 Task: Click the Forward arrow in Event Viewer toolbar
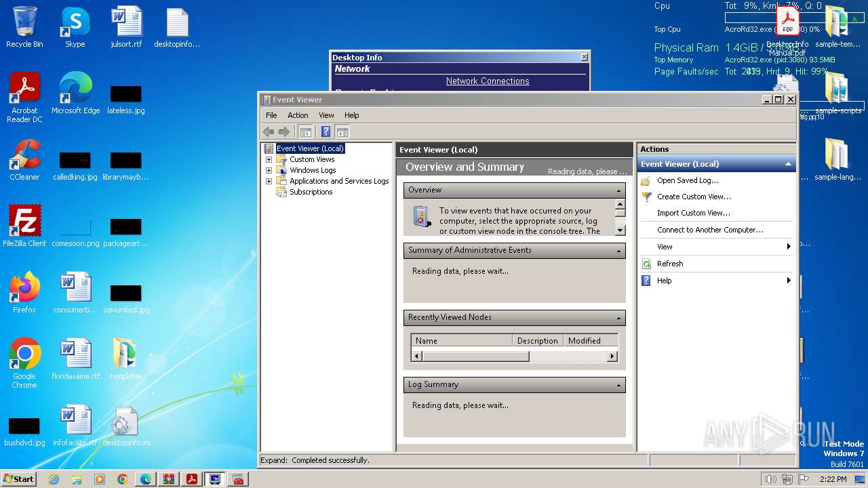[283, 131]
